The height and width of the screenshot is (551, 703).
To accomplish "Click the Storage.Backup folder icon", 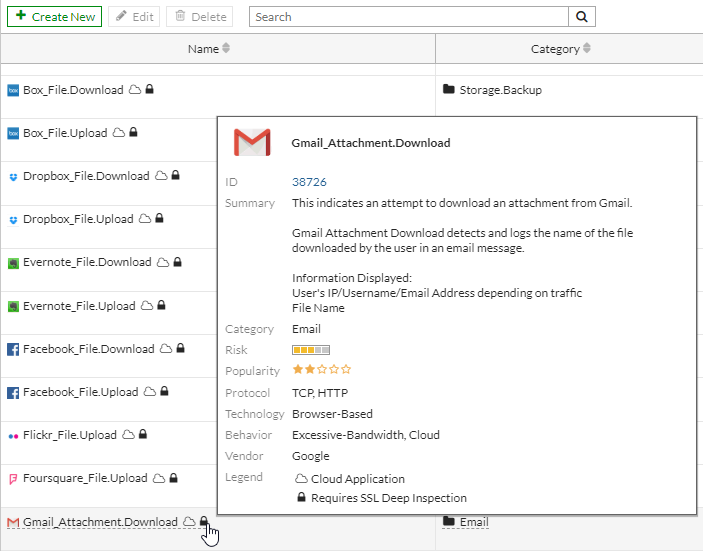I will coord(449,90).
